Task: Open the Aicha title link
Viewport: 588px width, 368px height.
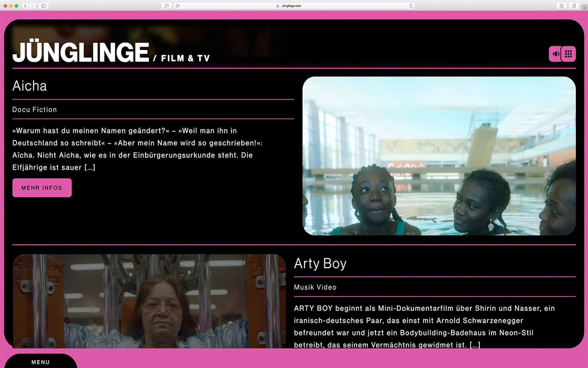Action: (30, 86)
